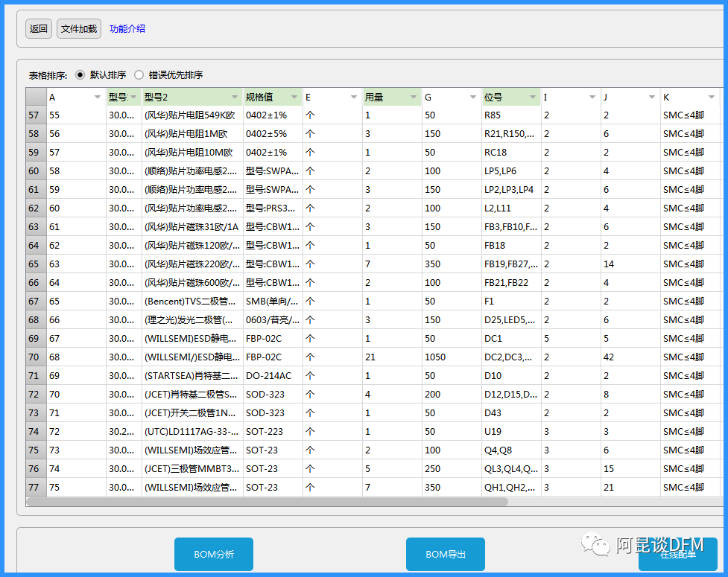This screenshot has height=577, width=728.
Task: Click the 规格值 cell DO-214AC
Action: coord(273,376)
